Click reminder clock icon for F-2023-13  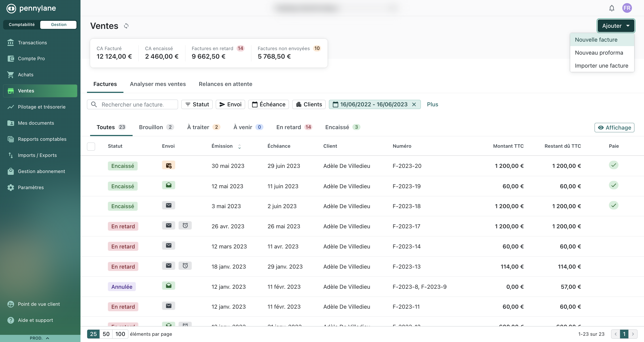(185, 266)
